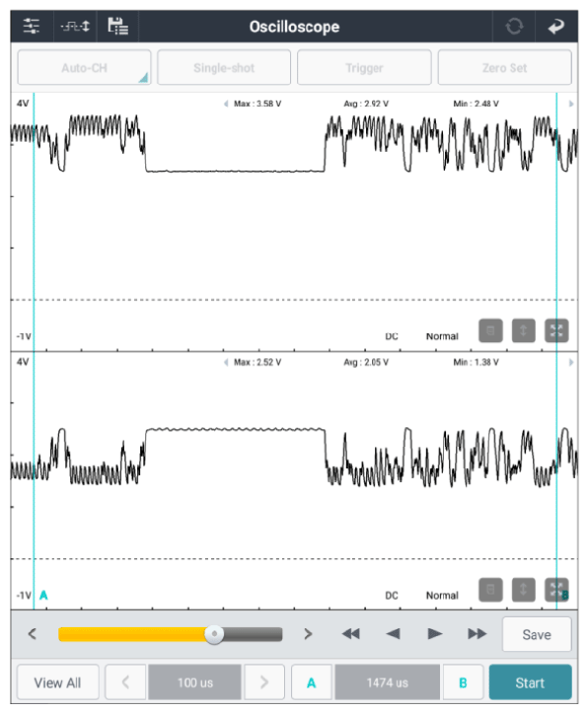Click the refresh icon in header
This screenshot has width=588, height=713.
pyautogui.click(x=514, y=27)
